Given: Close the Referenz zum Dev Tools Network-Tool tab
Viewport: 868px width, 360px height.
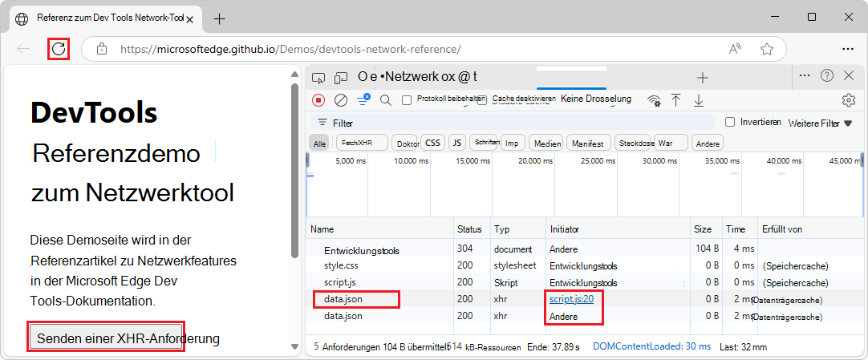Looking at the screenshot, I should (x=190, y=18).
